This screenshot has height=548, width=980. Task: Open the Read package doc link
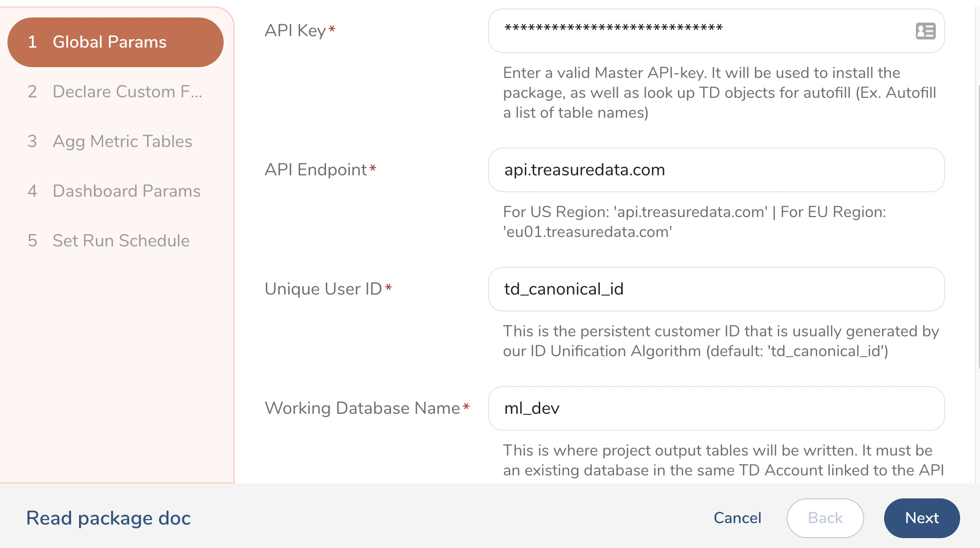click(108, 518)
